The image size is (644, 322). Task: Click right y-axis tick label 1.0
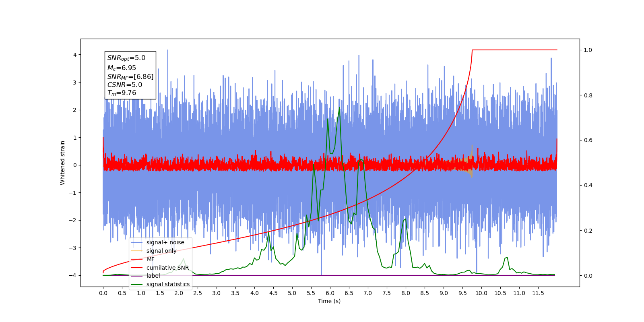(x=588, y=50)
